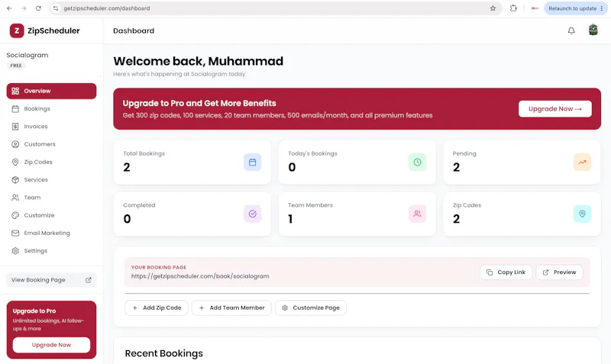This screenshot has height=364, width=611.
Task: Open Customers from the sidebar
Action: (51, 144)
